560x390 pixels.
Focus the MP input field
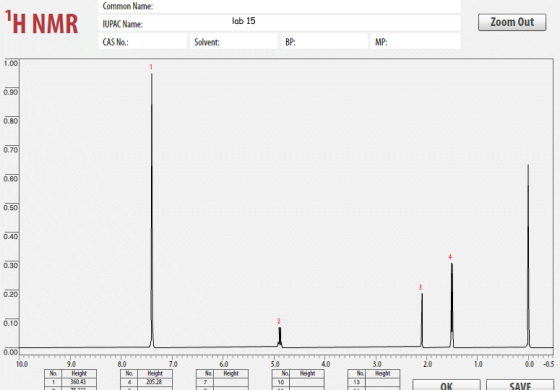(415, 41)
